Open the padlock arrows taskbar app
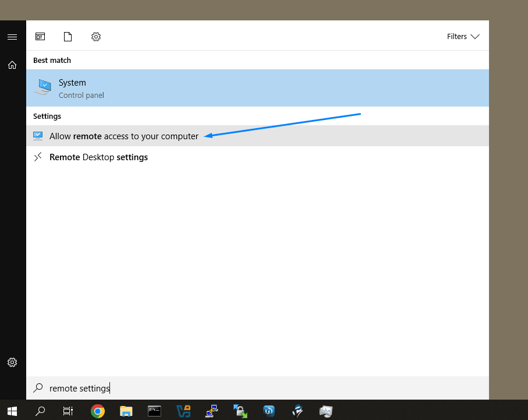This screenshot has width=528, height=420. click(240, 411)
